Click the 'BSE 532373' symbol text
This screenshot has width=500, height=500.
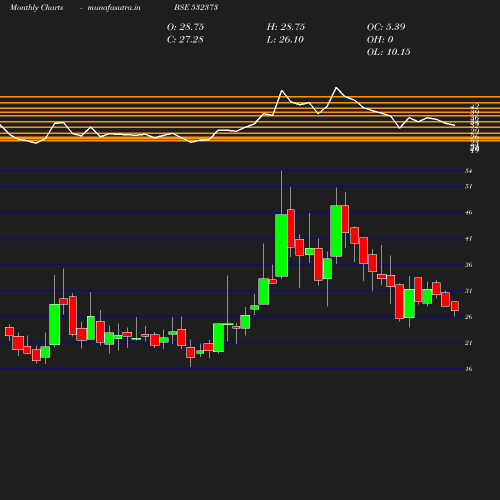[x=196, y=7]
